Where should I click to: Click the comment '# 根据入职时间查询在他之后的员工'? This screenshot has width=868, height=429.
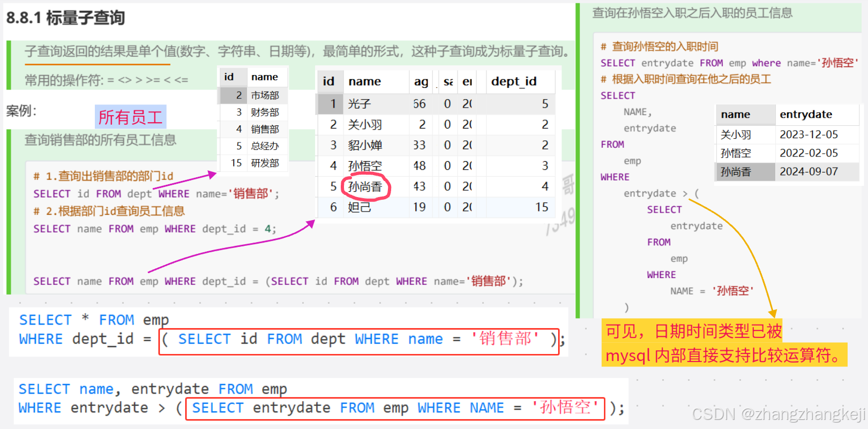point(686,79)
